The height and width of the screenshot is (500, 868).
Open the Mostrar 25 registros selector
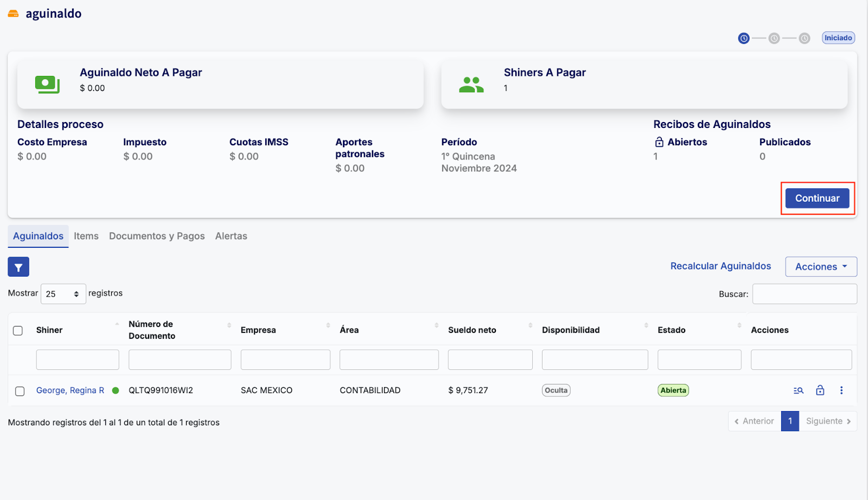(x=63, y=294)
